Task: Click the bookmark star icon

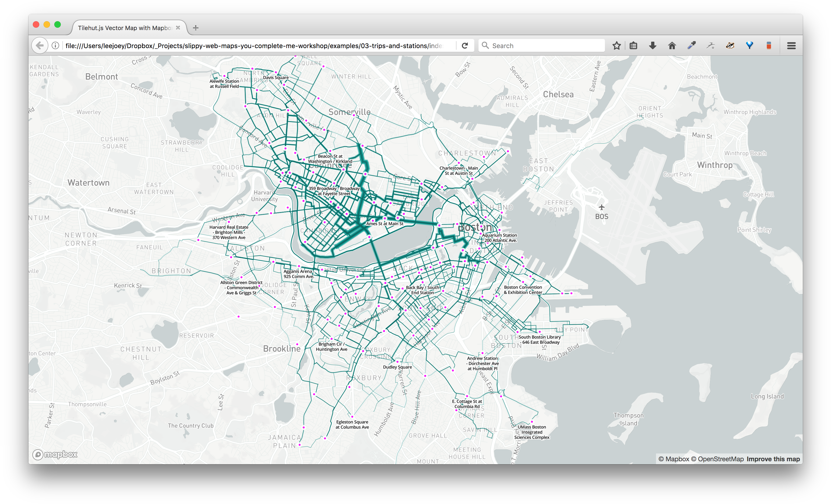Action: tap(616, 45)
